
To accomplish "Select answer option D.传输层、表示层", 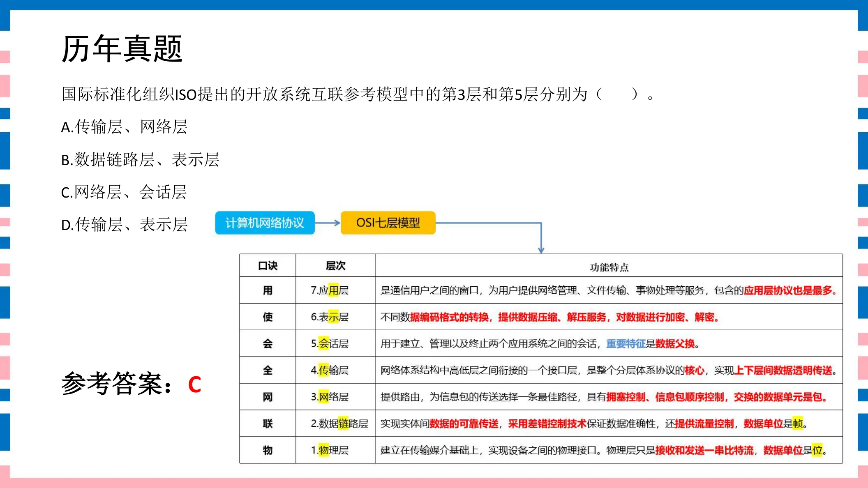I will click(125, 224).
